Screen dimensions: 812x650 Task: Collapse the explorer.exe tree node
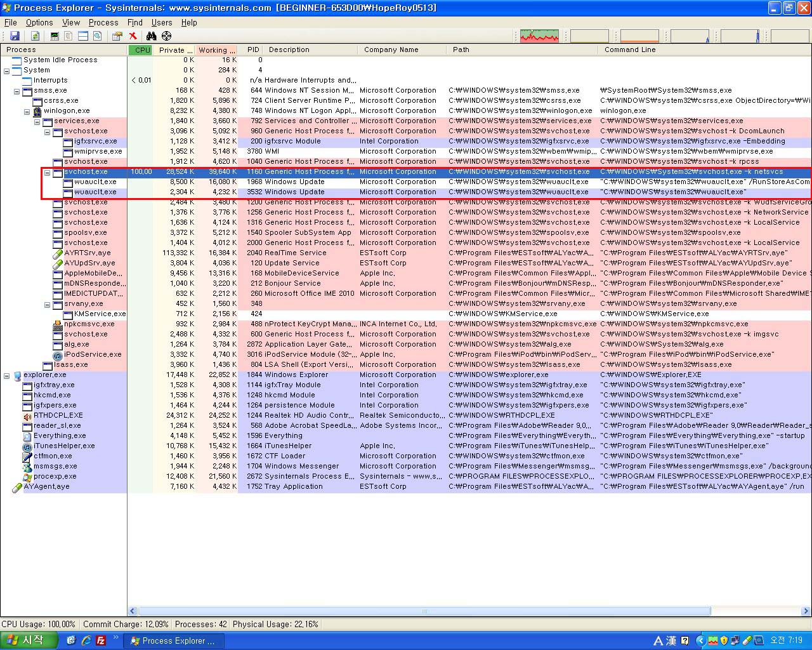pos(6,375)
